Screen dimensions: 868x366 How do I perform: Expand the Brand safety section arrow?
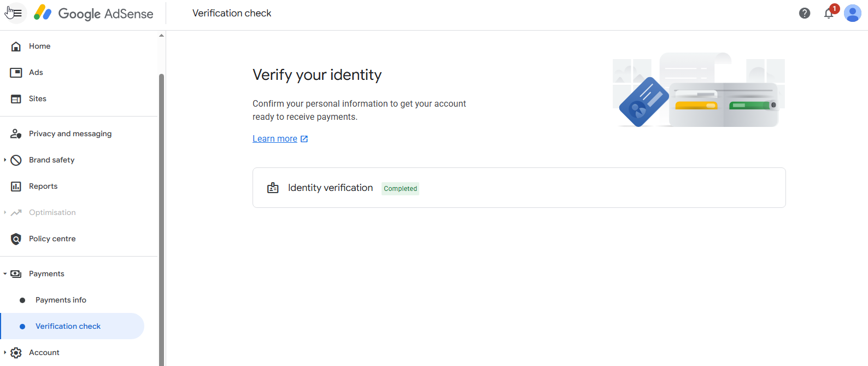pyautogui.click(x=5, y=160)
